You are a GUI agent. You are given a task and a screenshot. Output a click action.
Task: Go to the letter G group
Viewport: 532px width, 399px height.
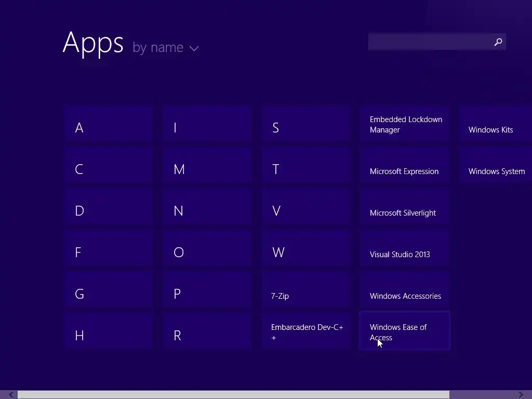tap(109, 290)
